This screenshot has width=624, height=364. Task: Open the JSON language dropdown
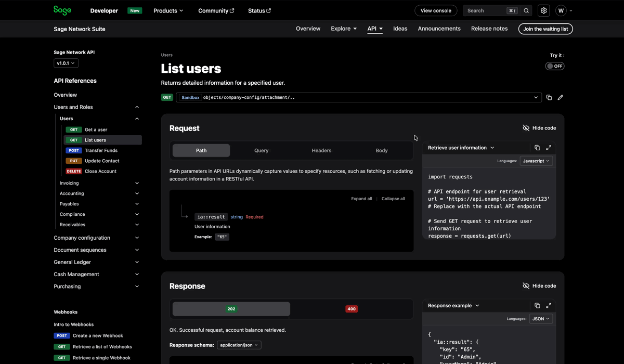click(541, 319)
